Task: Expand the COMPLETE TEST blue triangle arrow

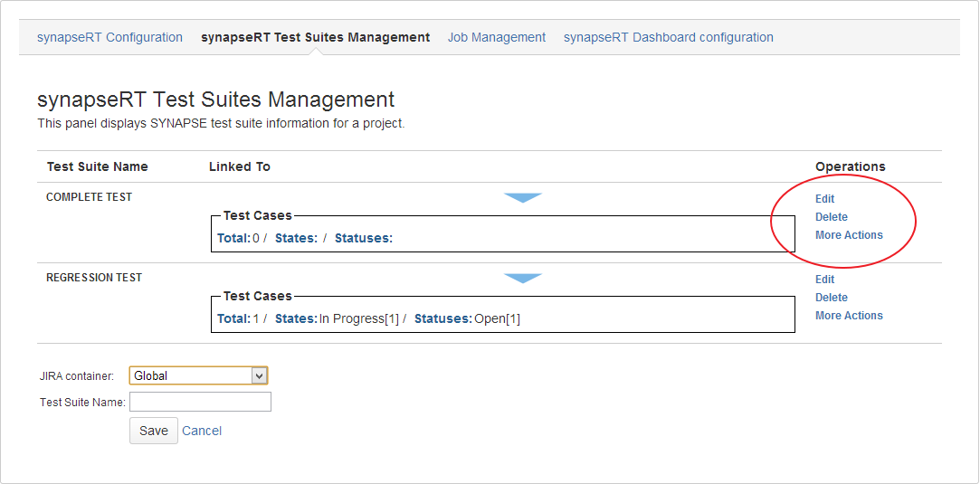Action: click(523, 197)
